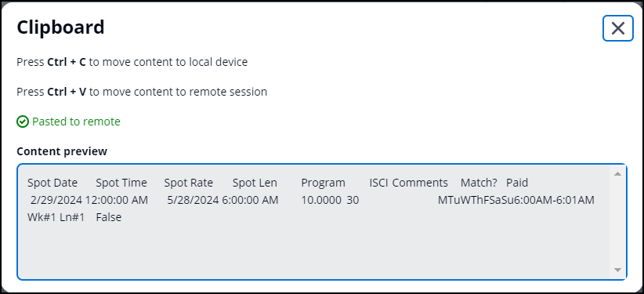
Task: Click inside the empty area of the Content preview box
Action: point(312,251)
